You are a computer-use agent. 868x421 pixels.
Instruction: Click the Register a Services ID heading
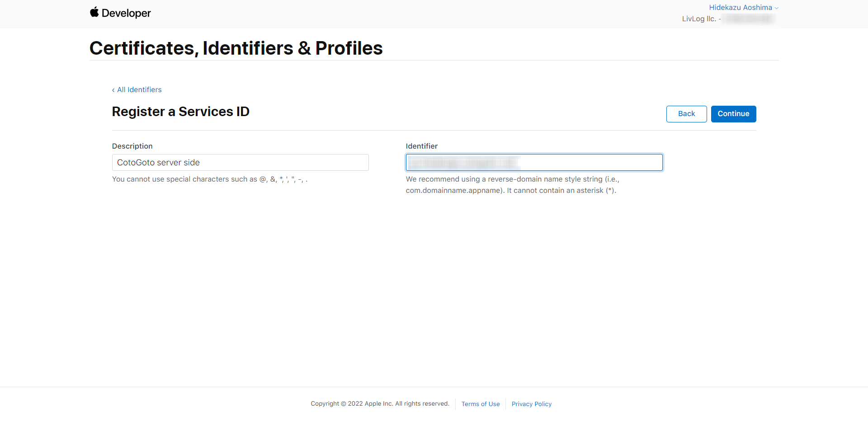[180, 112]
